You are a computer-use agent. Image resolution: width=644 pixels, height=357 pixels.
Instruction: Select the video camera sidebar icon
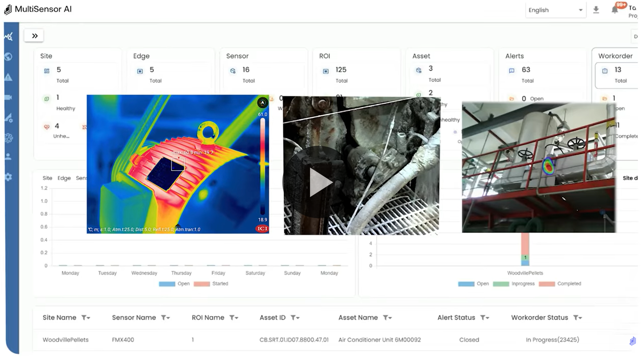point(8,97)
